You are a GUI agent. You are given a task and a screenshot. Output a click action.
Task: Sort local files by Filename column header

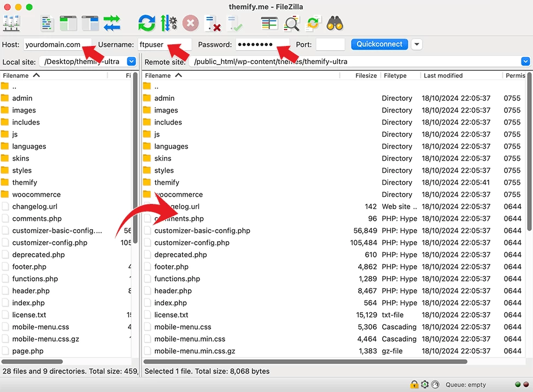(x=54, y=75)
